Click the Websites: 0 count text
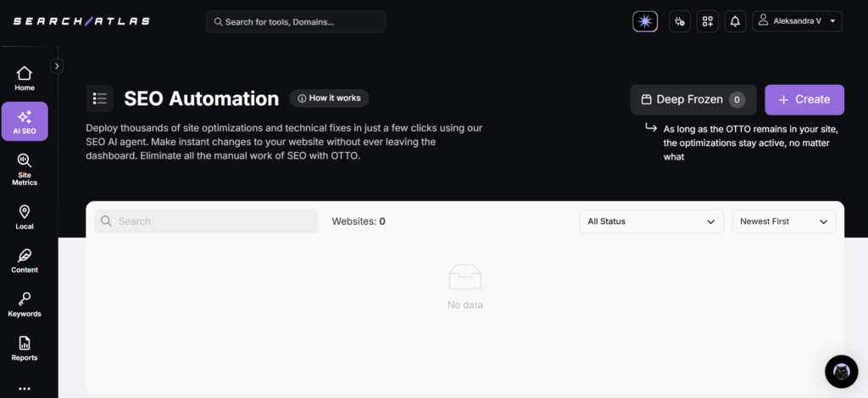This screenshot has height=398, width=868. point(359,221)
